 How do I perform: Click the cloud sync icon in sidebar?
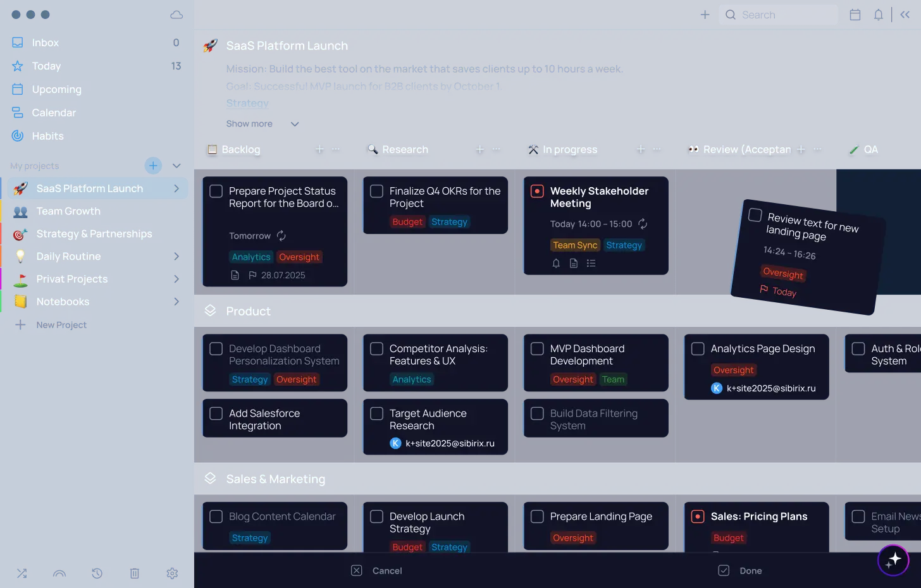(x=176, y=15)
